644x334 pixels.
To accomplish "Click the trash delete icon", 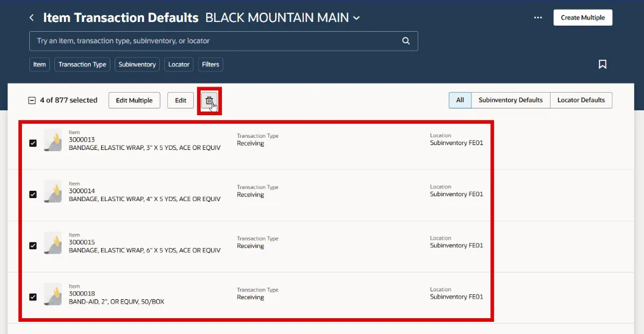I will [209, 101].
